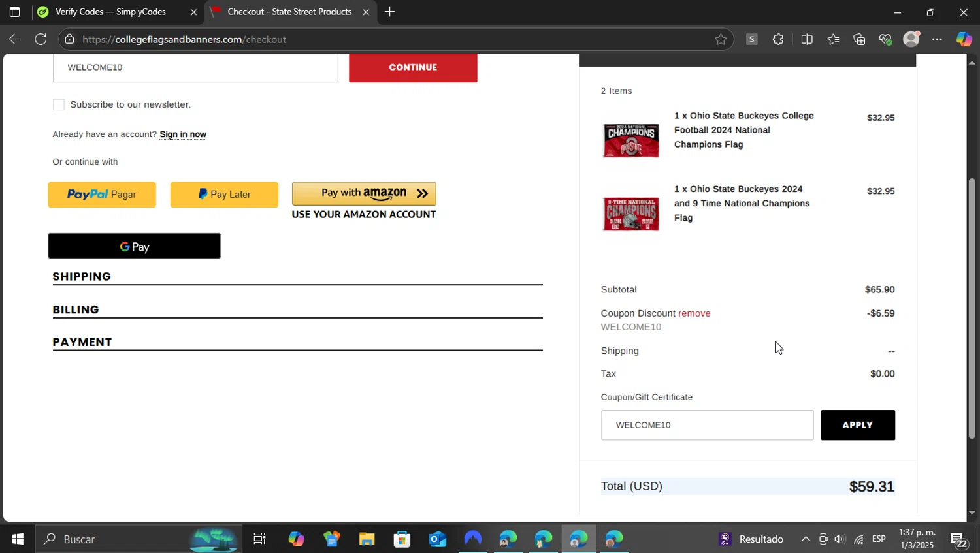Screen dimensions: 980x553
Task: Click Ohio State Buckeyes College Football item name
Action: click(744, 130)
